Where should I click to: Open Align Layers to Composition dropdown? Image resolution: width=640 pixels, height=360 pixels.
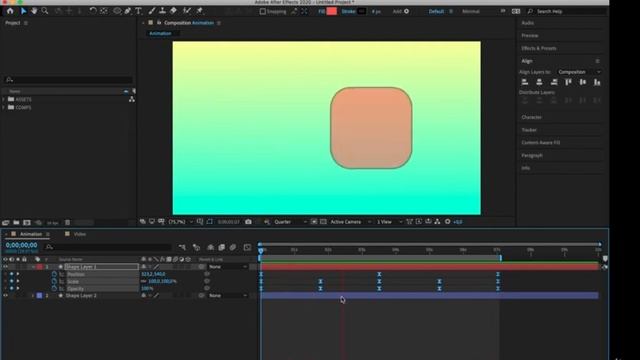pyautogui.click(x=579, y=72)
